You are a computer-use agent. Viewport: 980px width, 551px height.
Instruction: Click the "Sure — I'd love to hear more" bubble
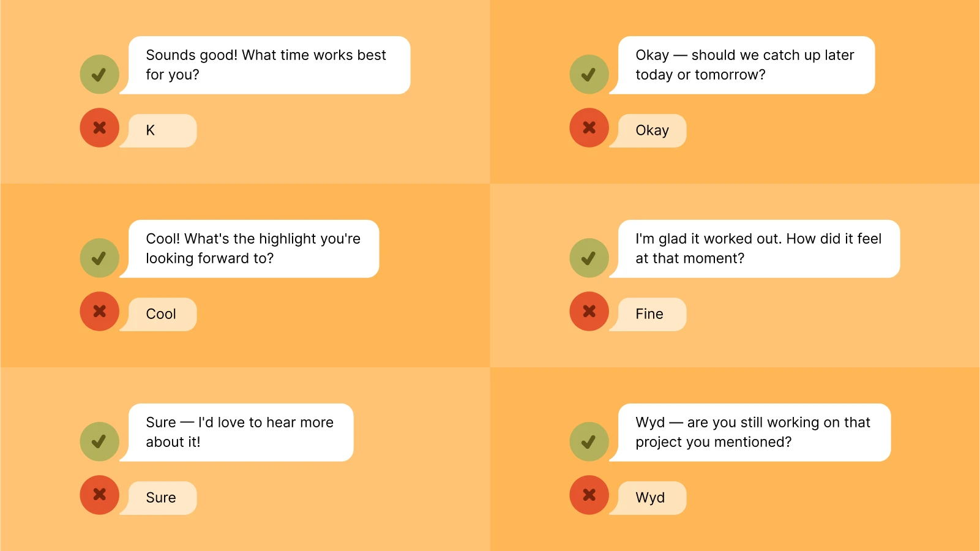coord(241,432)
